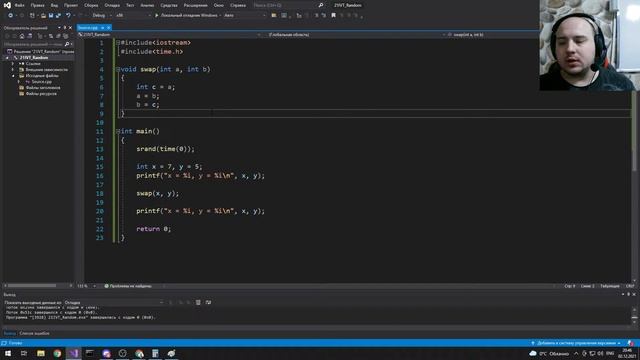The image size is (640, 360).
Task: Collapse the Исходные файлы folder
Action: (13, 76)
